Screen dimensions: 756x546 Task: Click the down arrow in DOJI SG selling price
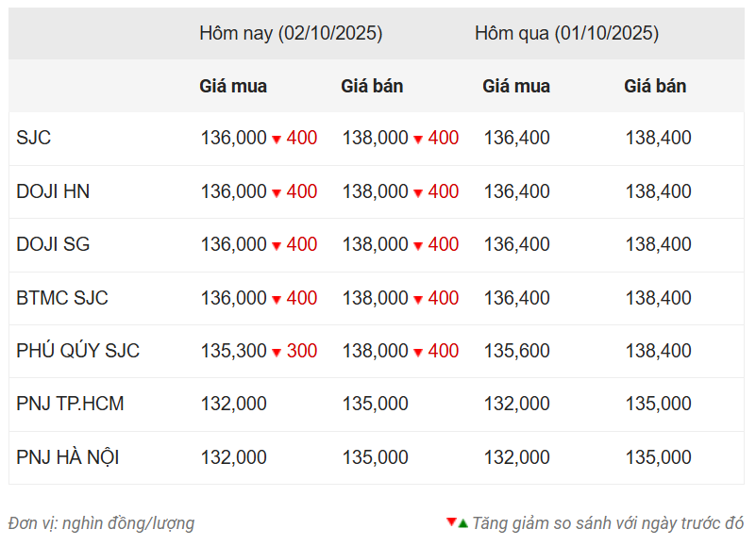[x=418, y=246]
